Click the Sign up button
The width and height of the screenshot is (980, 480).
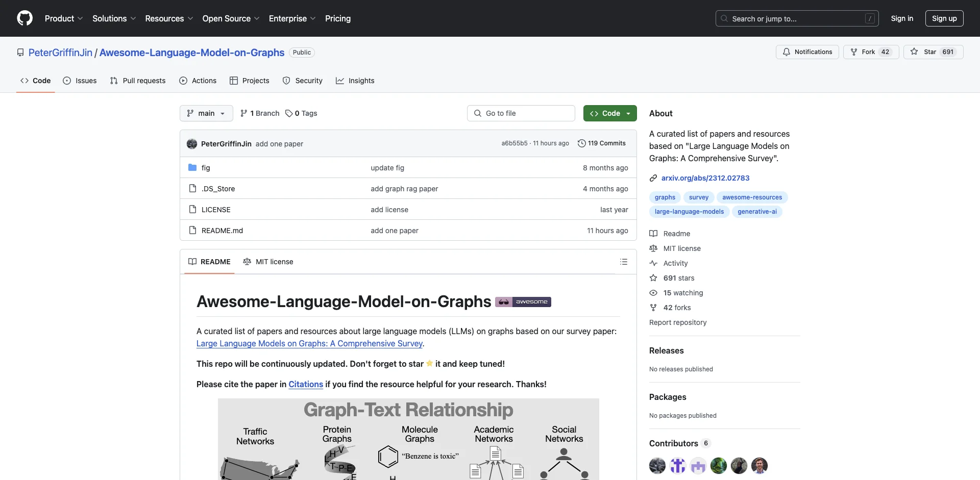click(944, 18)
